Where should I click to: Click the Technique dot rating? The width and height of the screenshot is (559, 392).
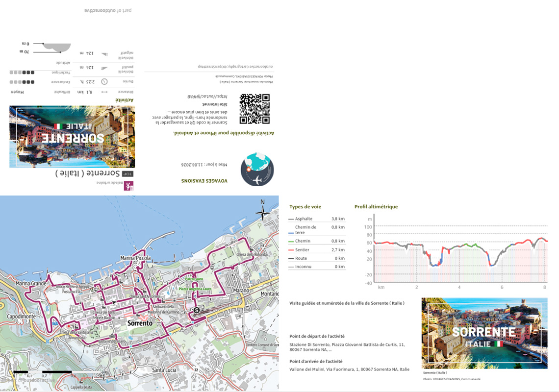click(x=22, y=73)
